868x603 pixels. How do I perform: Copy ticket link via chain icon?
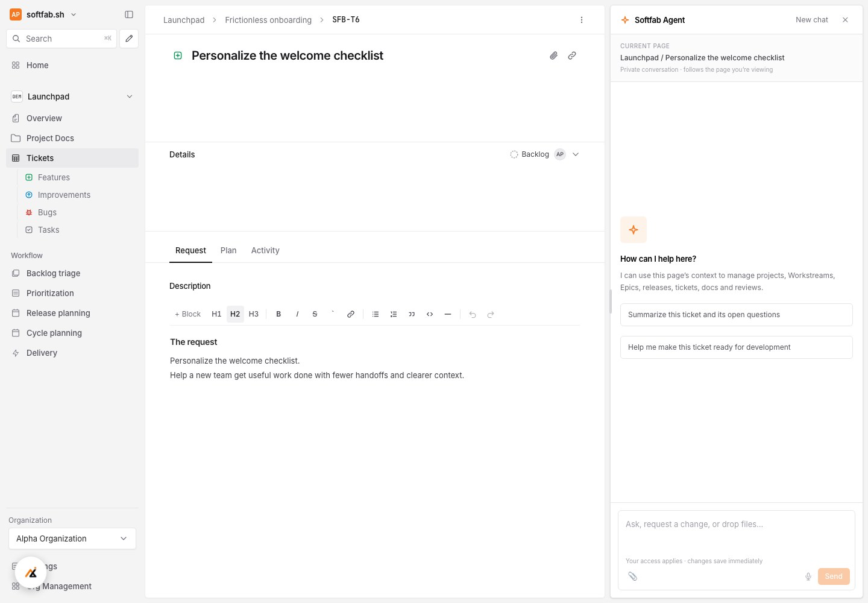[572, 55]
